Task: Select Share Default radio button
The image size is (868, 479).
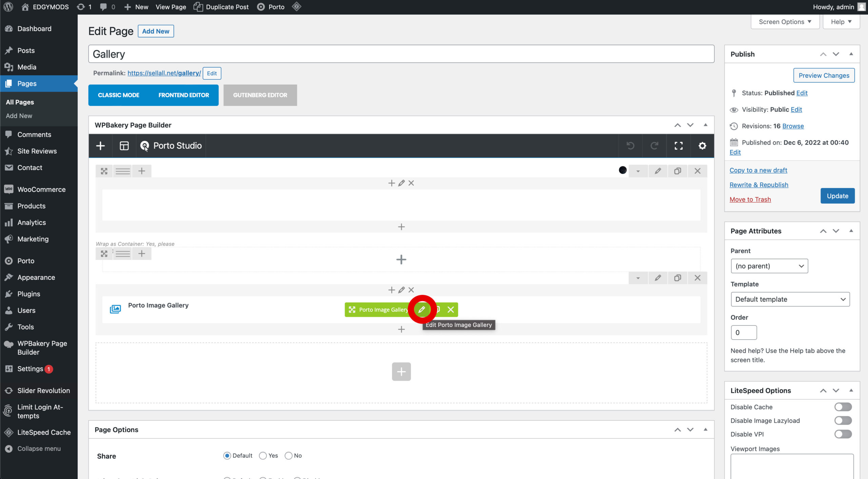Action: click(227, 456)
